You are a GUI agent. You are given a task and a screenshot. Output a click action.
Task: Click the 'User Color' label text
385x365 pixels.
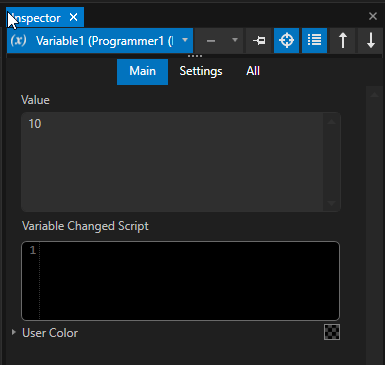pyautogui.click(x=50, y=333)
